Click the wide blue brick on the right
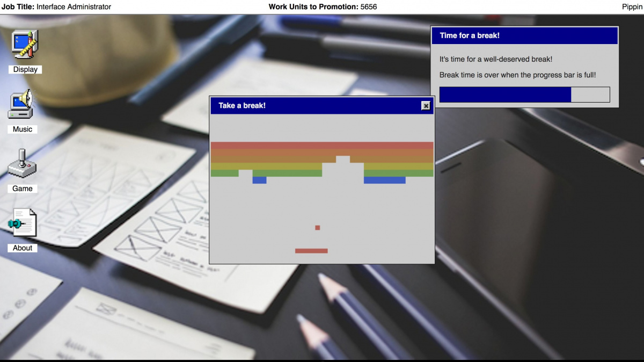 click(384, 180)
